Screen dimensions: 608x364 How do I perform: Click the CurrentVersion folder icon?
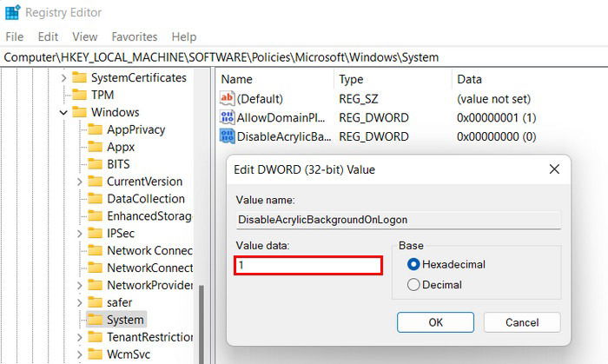pyautogui.click(x=95, y=182)
